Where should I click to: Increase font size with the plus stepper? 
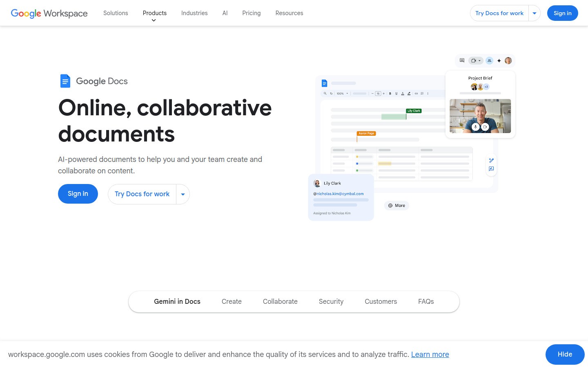[x=383, y=93]
